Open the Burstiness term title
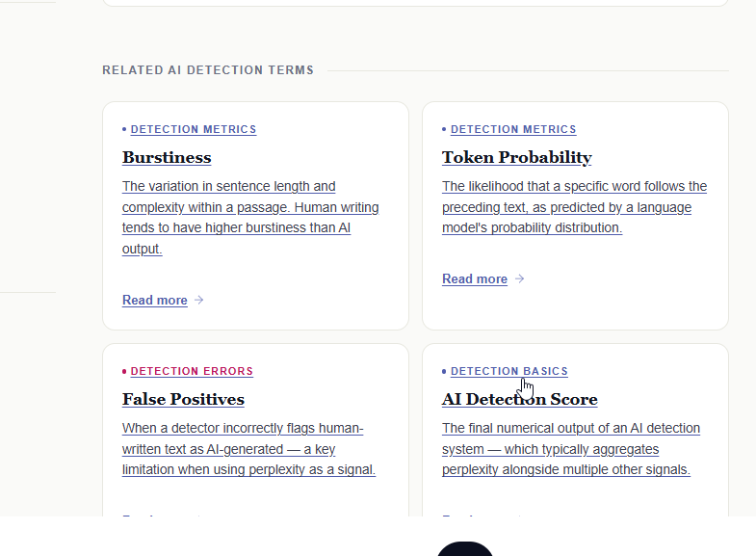756x556 pixels. pyautogui.click(x=167, y=157)
